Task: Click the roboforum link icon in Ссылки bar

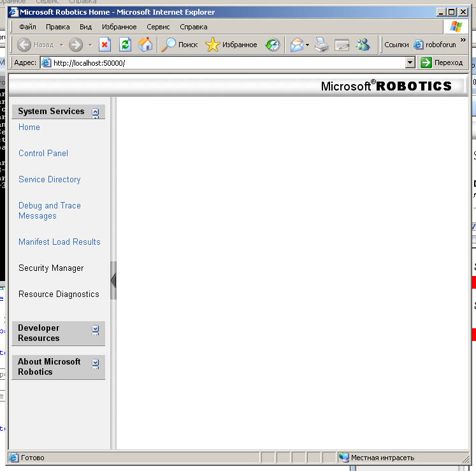Action: (x=418, y=45)
